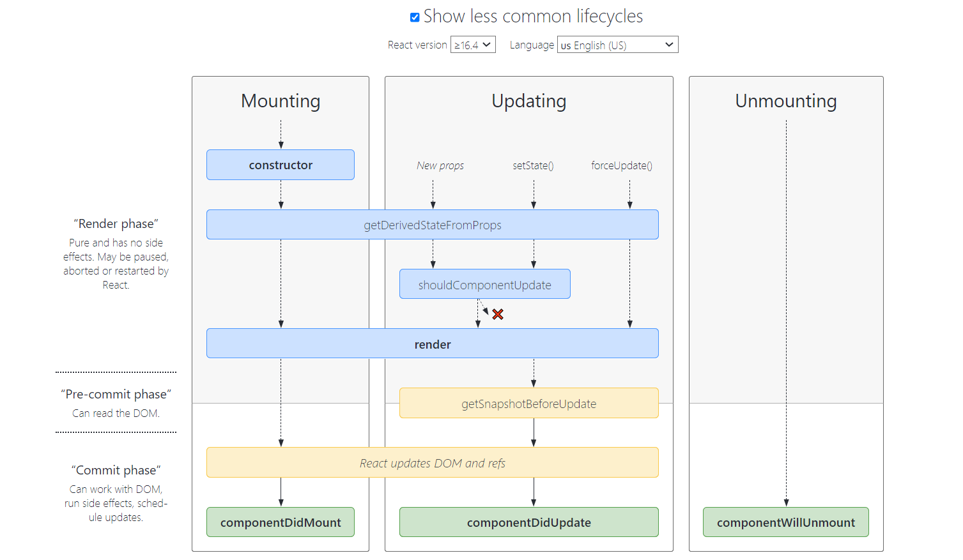963x560 pixels.
Task: Open the Language dropdown
Action: [x=617, y=45]
